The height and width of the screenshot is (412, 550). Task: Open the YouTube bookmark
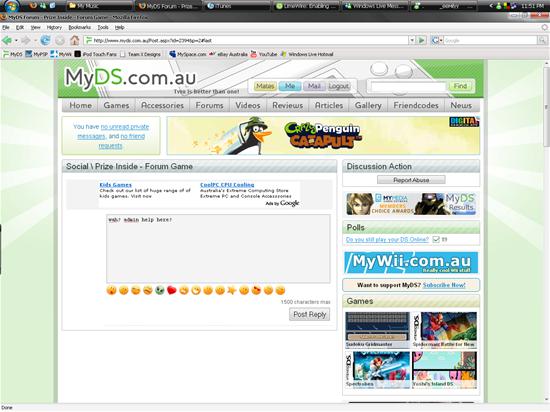tap(264, 54)
